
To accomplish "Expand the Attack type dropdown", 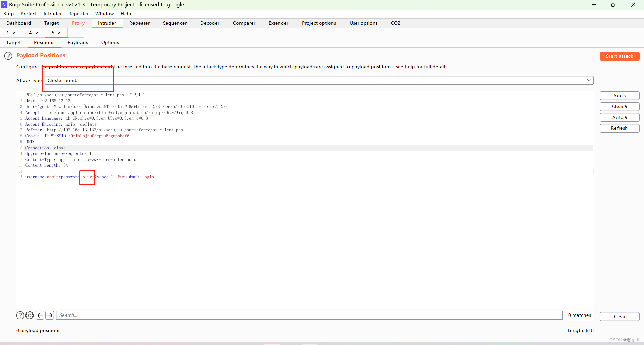I will 589,80.
